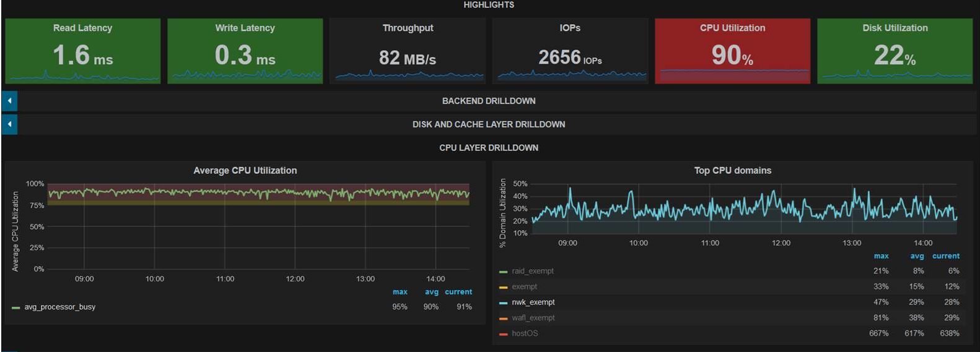Image resolution: width=980 pixels, height=352 pixels.
Task: Open the Top CPU domains panel title menu
Action: [733, 171]
